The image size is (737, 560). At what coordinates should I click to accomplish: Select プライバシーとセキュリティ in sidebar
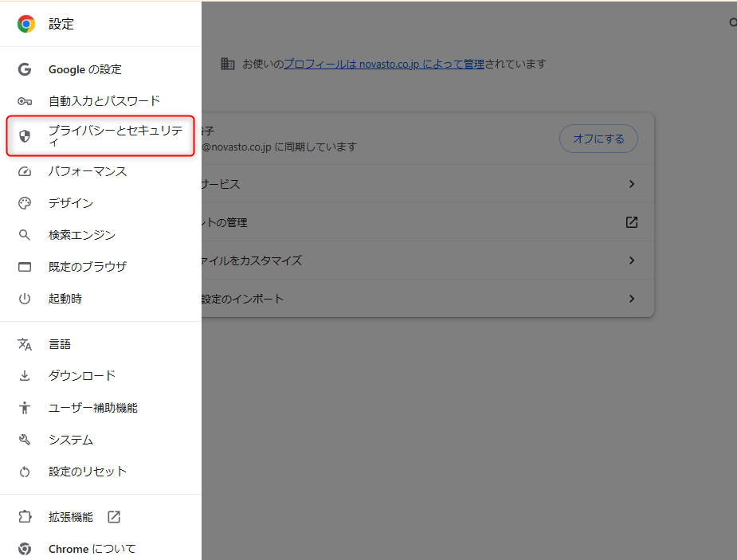tap(100, 135)
